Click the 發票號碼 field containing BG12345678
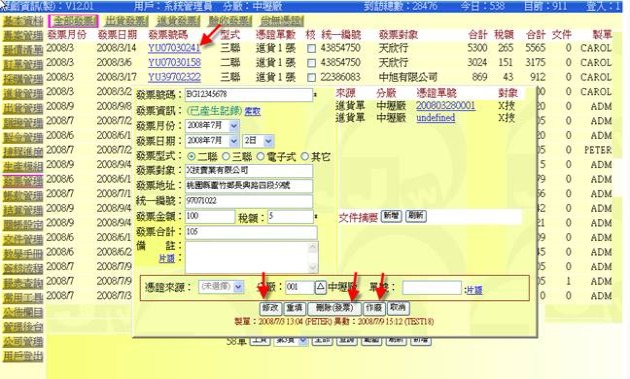The height and width of the screenshot is (379, 630). click(x=248, y=94)
